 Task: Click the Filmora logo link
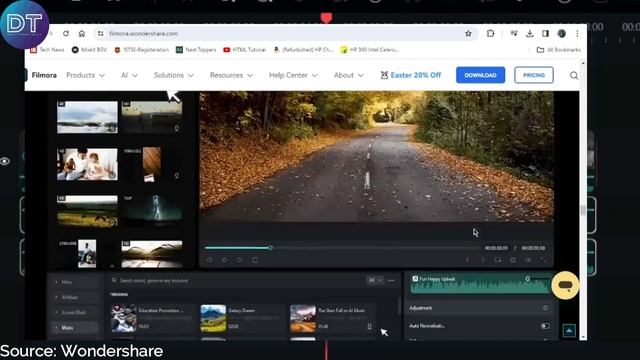[x=44, y=75]
